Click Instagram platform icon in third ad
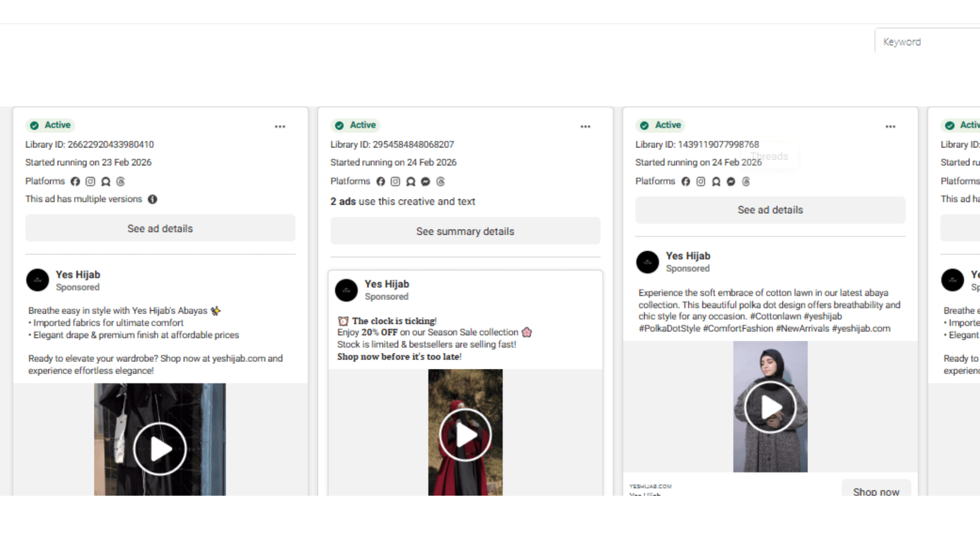This screenshot has height=551, width=980. pos(701,182)
